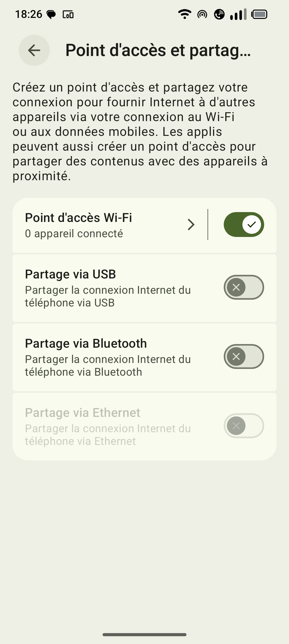This screenshot has height=644, width=289.
Task: Tap the "0 appareil connecté" subtitle
Action: pyautogui.click(x=74, y=234)
